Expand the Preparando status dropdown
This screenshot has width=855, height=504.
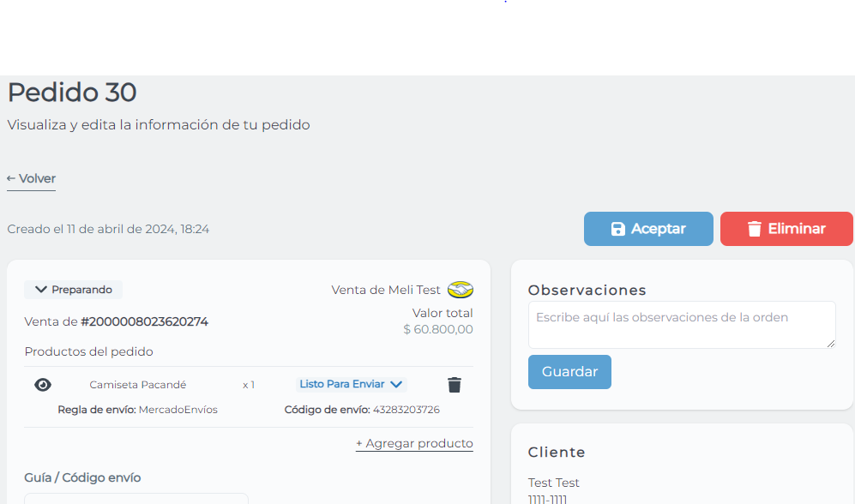pyautogui.click(x=73, y=290)
